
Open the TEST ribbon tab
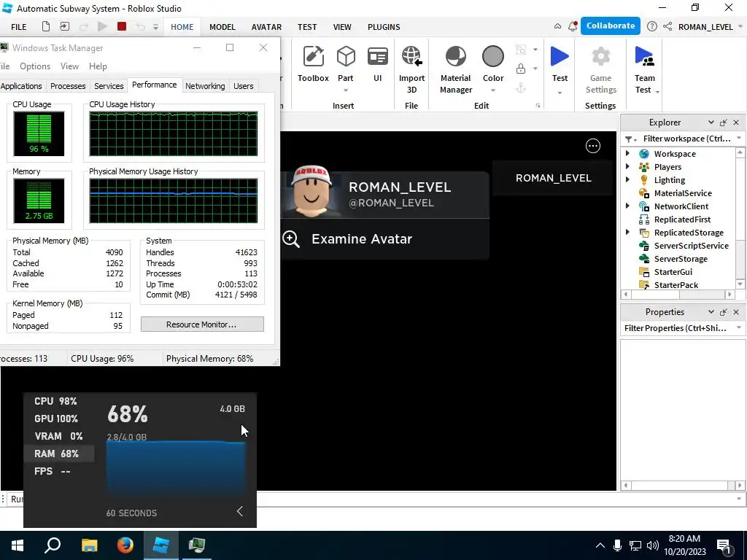pyautogui.click(x=307, y=27)
